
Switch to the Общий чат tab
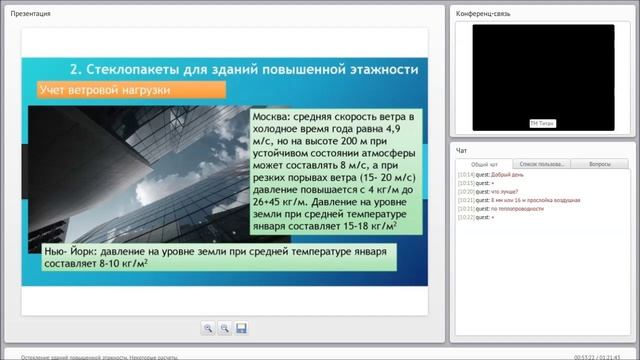pyautogui.click(x=484, y=164)
